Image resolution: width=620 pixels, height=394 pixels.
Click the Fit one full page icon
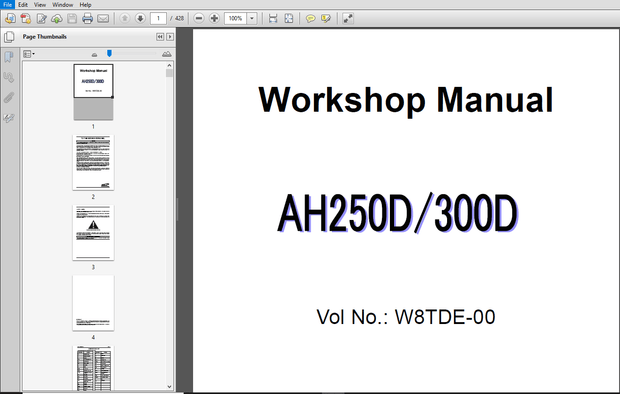click(289, 18)
